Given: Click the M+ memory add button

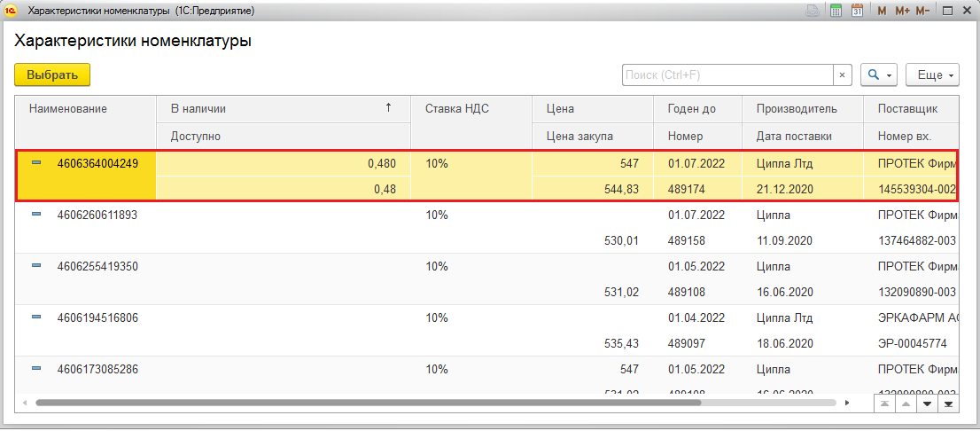Looking at the screenshot, I should pyautogui.click(x=902, y=11).
